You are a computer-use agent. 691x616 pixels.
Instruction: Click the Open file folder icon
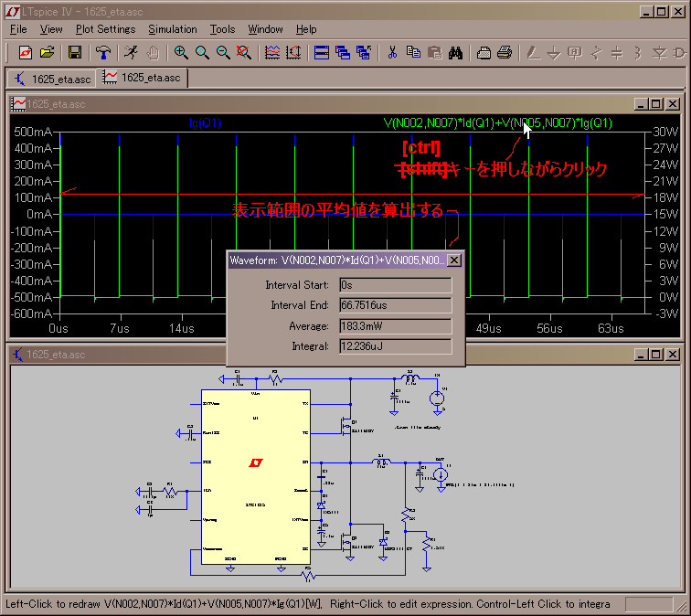pyautogui.click(x=47, y=52)
